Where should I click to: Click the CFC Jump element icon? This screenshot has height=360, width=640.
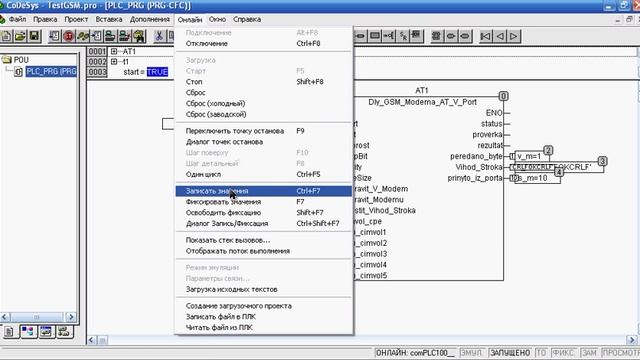(389, 36)
